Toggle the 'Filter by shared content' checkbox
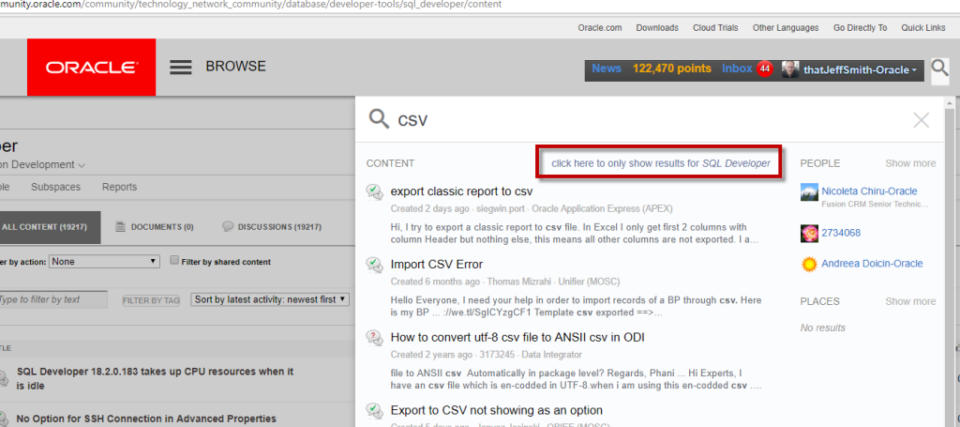Image resolution: width=960 pixels, height=427 pixels. [x=174, y=260]
